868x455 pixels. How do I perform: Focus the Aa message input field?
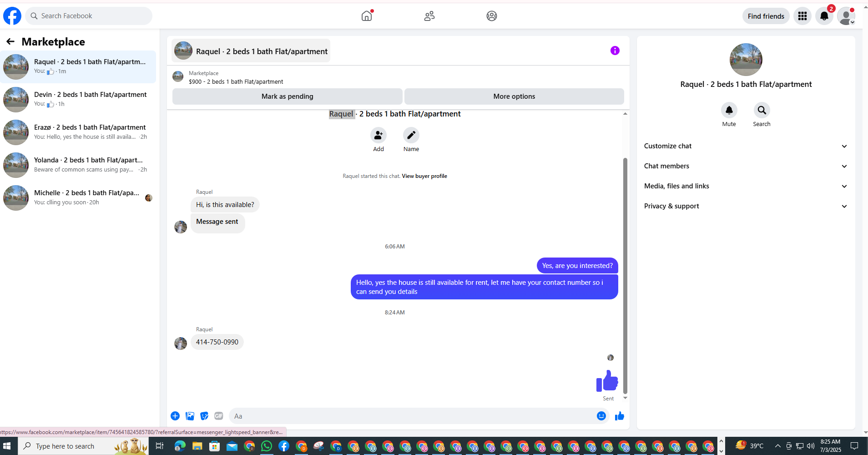tap(412, 416)
